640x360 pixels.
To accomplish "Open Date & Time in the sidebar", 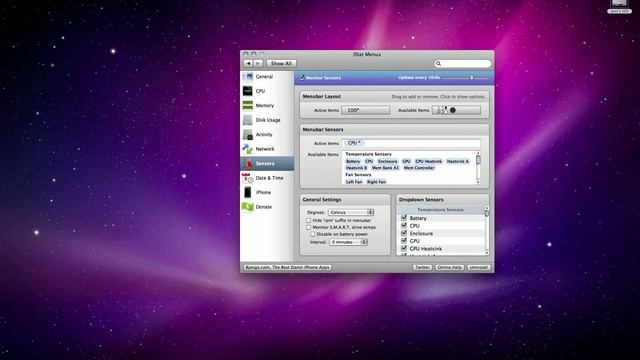I will 267,178.
